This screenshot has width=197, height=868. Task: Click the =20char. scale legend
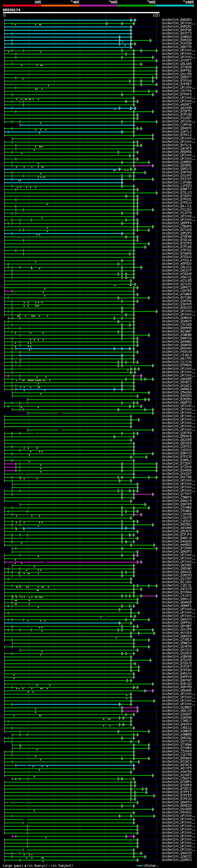coord(147,866)
